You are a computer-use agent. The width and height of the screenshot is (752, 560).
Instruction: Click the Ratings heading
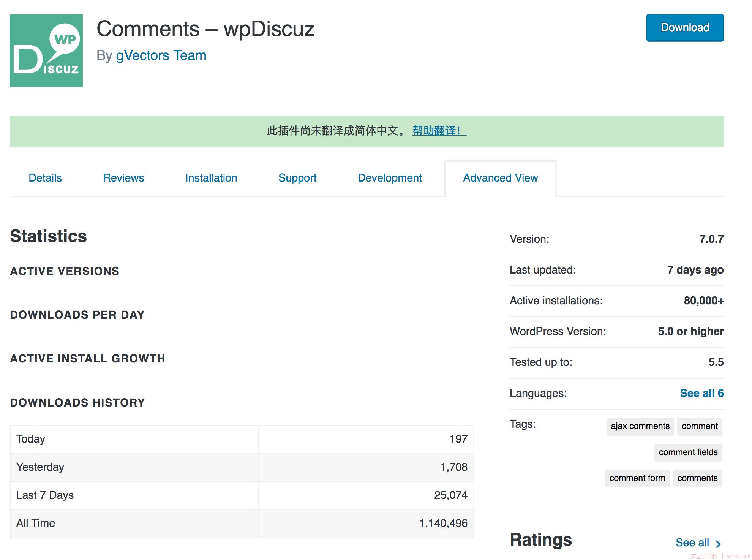[x=541, y=540]
